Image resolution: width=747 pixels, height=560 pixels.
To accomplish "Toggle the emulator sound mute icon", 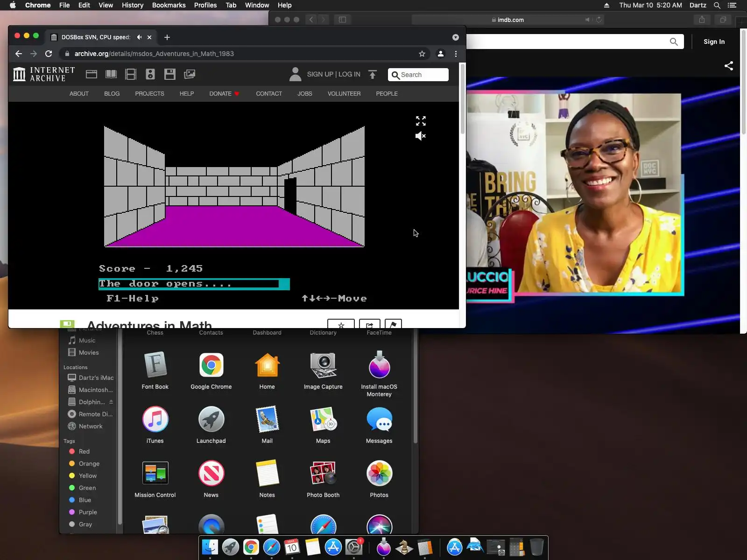I will [x=421, y=136].
